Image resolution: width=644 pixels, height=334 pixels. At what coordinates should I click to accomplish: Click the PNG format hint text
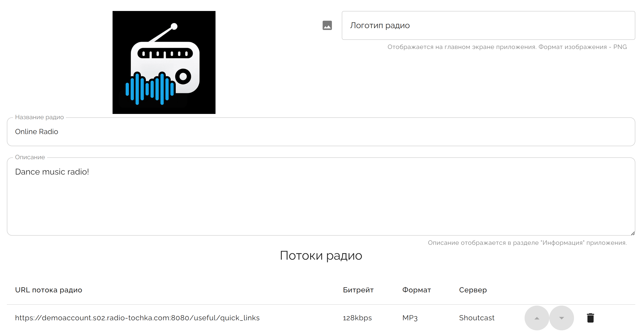(x=507, y=47)
